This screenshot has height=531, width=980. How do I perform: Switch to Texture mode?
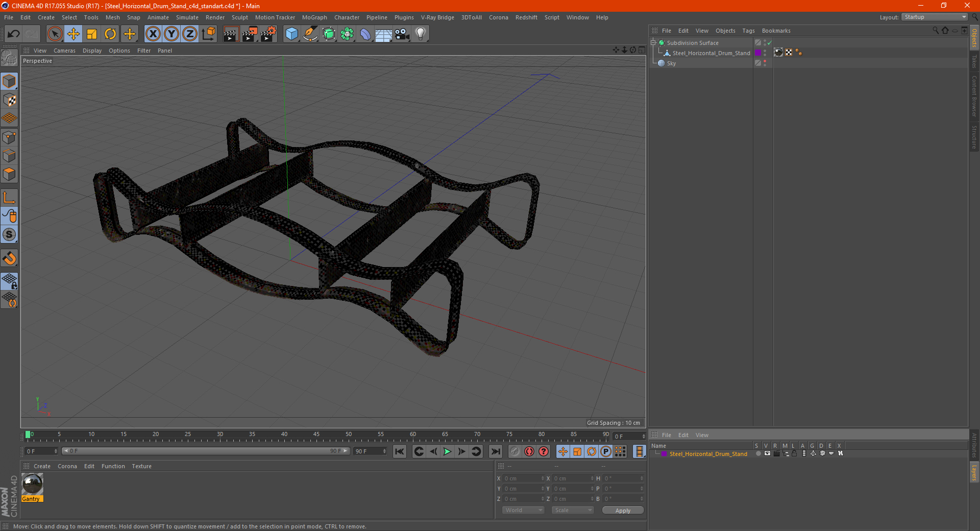(x=9, y=100)
